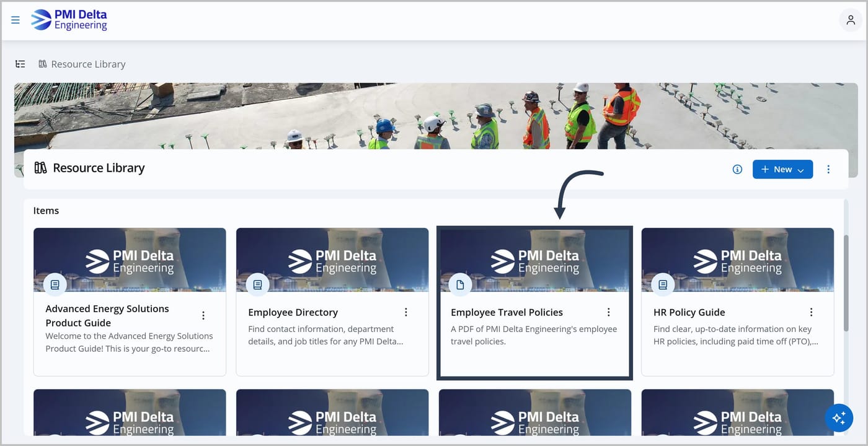Open the Employee Directory title
Screen dimensions: 868x446
(293, 312)
